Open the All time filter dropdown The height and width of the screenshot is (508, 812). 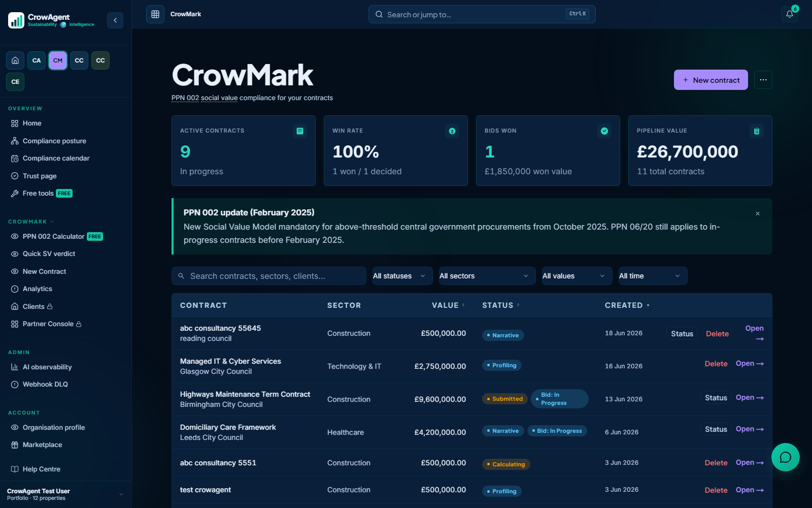[x=653, y=276]
